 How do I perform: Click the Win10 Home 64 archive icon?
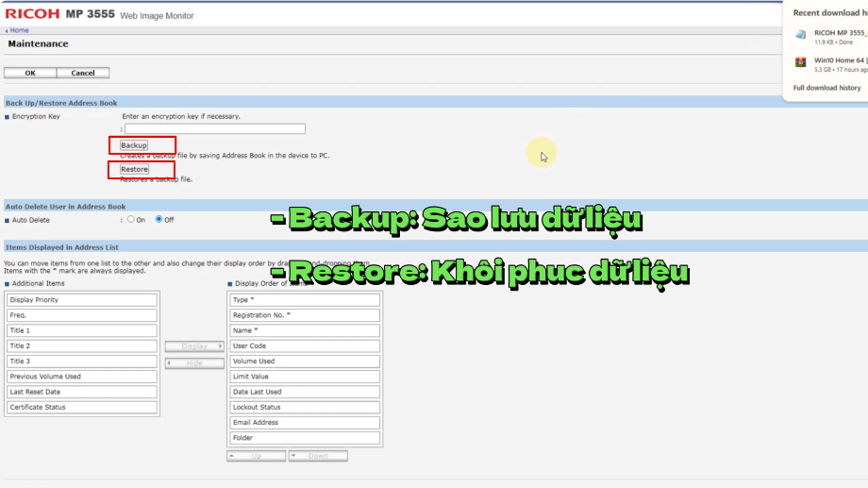point(800,63)
